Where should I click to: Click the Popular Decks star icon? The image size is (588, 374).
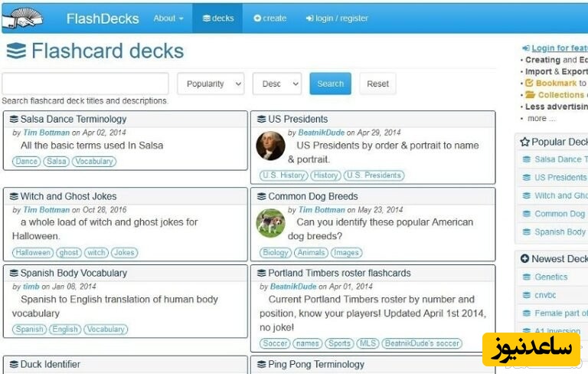coord(524,142)
